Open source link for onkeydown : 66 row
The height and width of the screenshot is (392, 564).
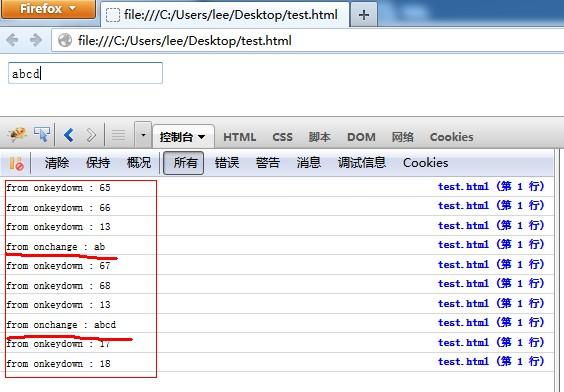(x=491, y=206)
